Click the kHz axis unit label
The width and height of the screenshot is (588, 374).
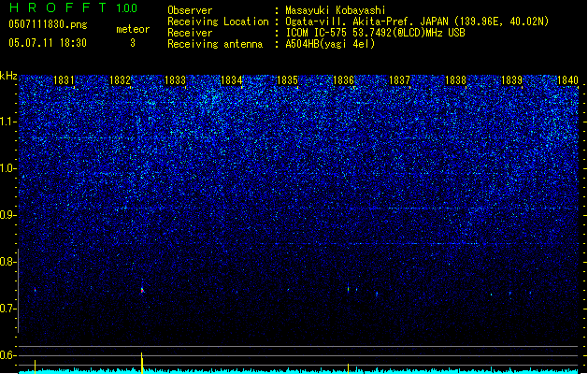coord(8,76)
